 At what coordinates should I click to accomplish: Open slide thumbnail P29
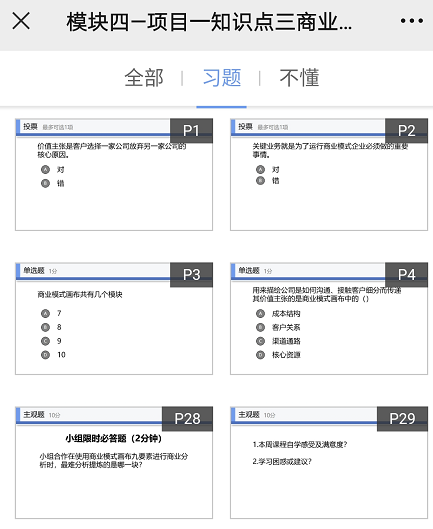point(329,463)
